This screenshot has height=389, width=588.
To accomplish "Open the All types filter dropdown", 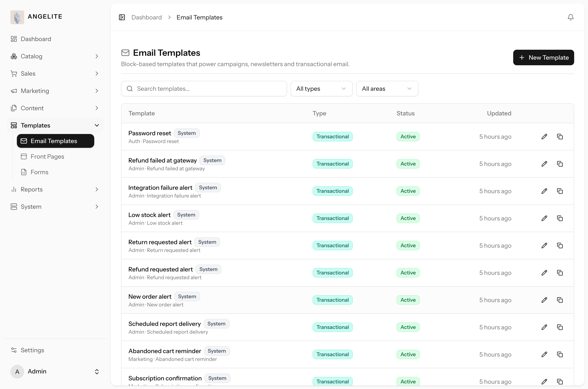I will [321, 89].
